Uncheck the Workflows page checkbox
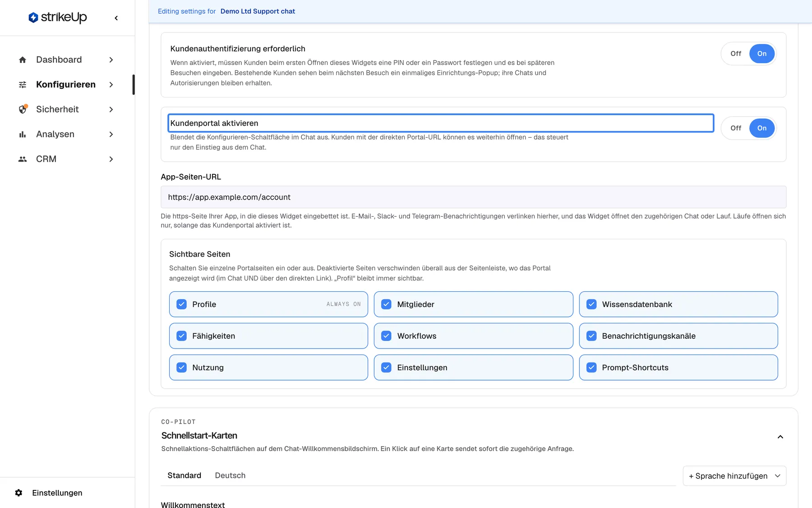 pyautogui.click(x=386, y=336)
